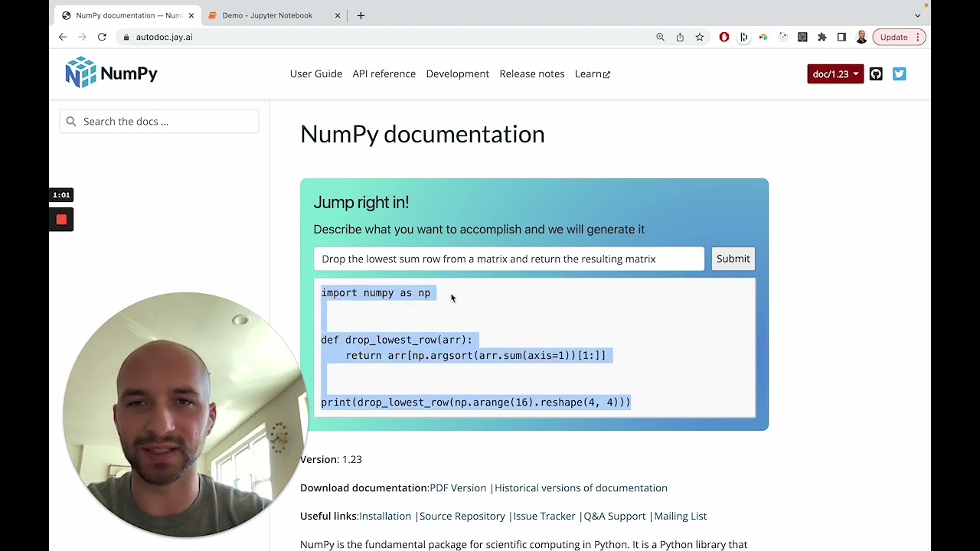Click the browser forward arrow
This screenshot has width=980, height=551.
(x=82, y=37)
